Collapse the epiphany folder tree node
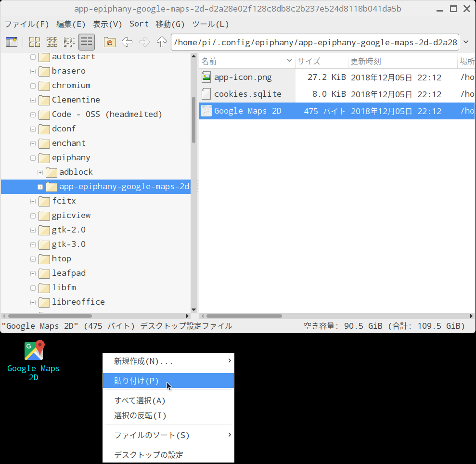476x464 pixels. coord(33,158)
